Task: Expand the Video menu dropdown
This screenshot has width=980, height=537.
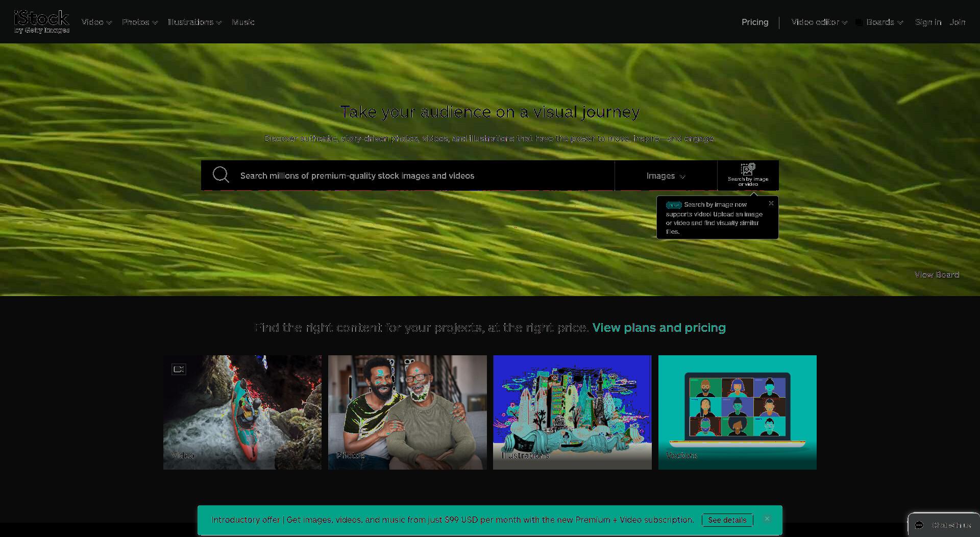Action: coord(96,22)
